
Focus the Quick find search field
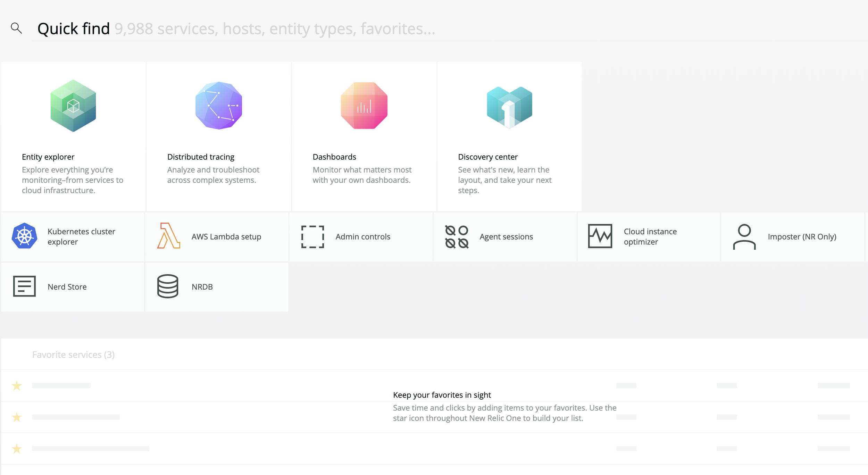coord(450,29)
